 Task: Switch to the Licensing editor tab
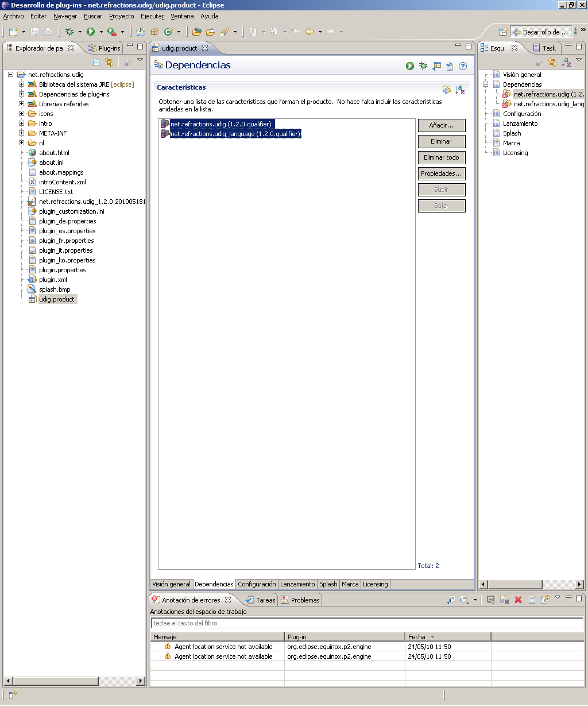click(376, 584)
